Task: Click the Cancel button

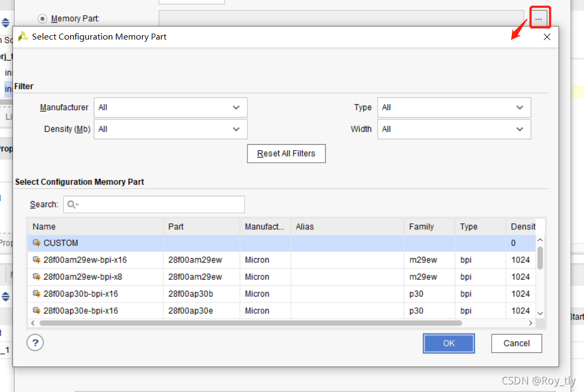Action: (516, 343)
